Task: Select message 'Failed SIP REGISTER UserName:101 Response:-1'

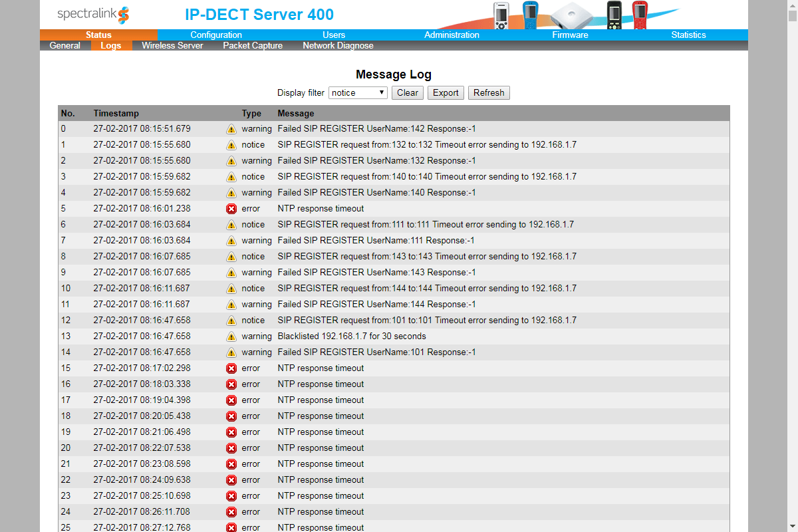Action: pos(377,352)
